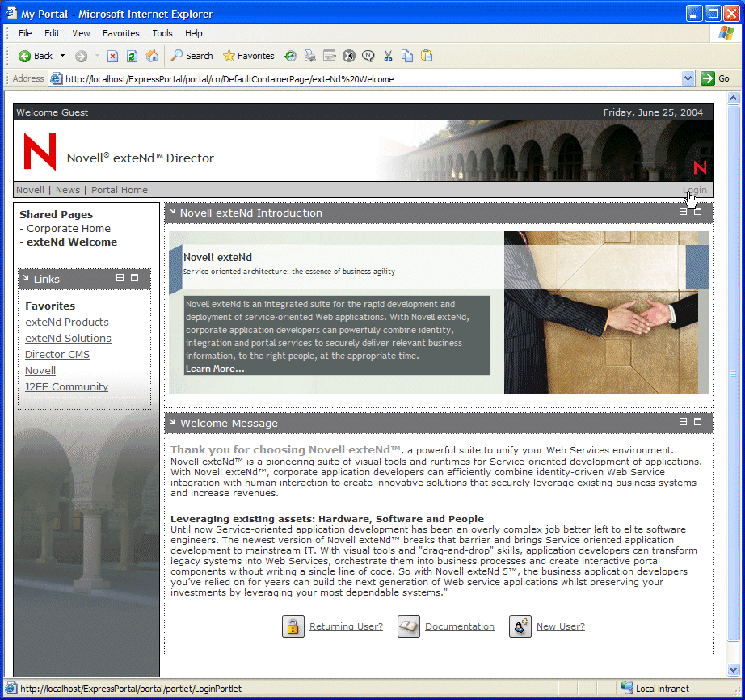Minimize the Novell exteNd Introduction portlet

tap(683, 212)
